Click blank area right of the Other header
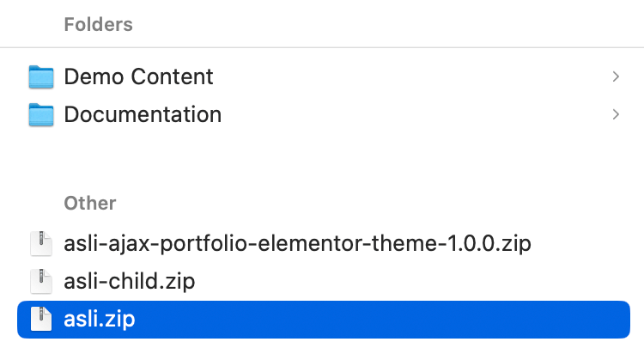644x354 pixels. pyautogui.click(x=386, y=204)
